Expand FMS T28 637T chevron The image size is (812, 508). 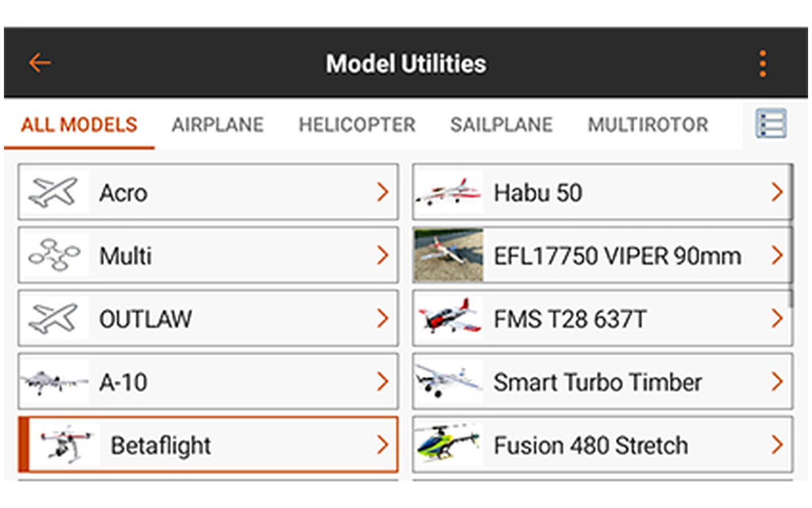777,319
